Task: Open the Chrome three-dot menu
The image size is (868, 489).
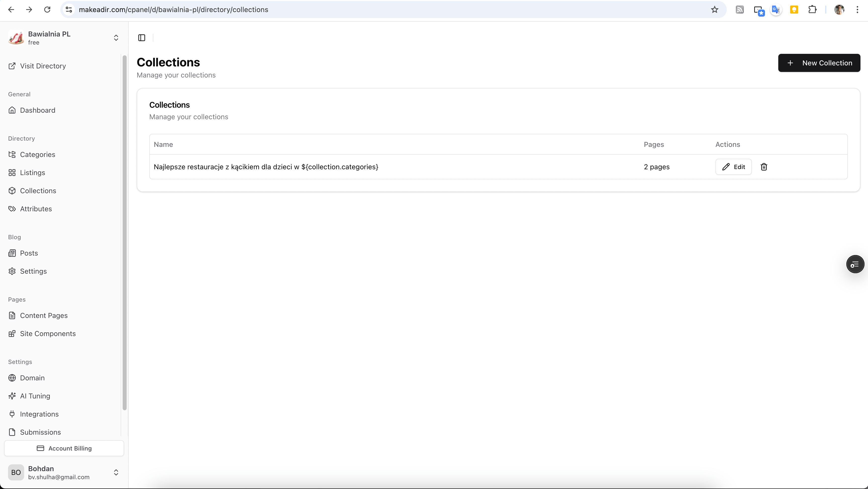Action: (x=857, y=10)
